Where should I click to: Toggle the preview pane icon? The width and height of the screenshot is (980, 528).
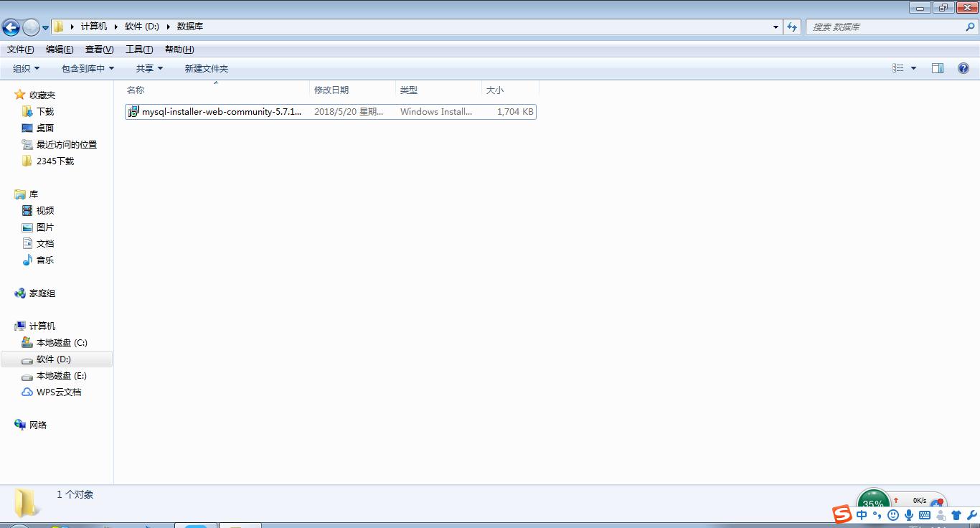938,68
